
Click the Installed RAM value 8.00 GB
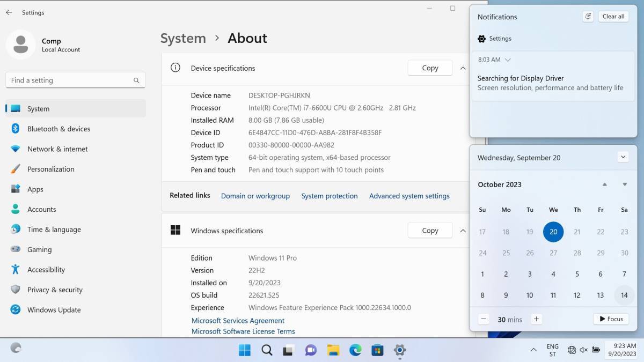coord(286,120)
